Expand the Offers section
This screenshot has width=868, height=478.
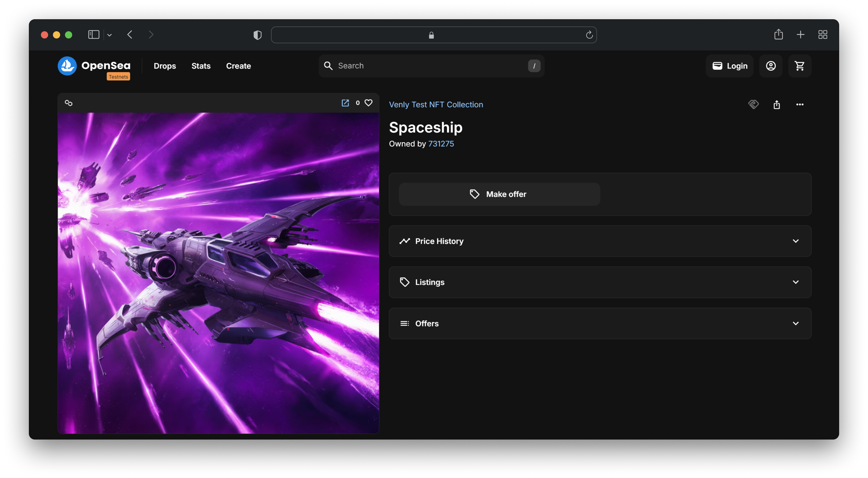(600, 323)
